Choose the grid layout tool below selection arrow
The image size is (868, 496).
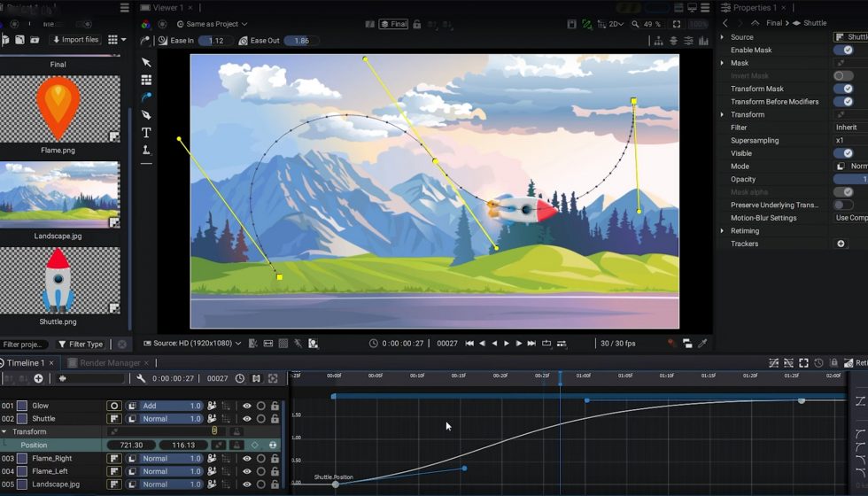pyautogui.click(x=146, y=80)
